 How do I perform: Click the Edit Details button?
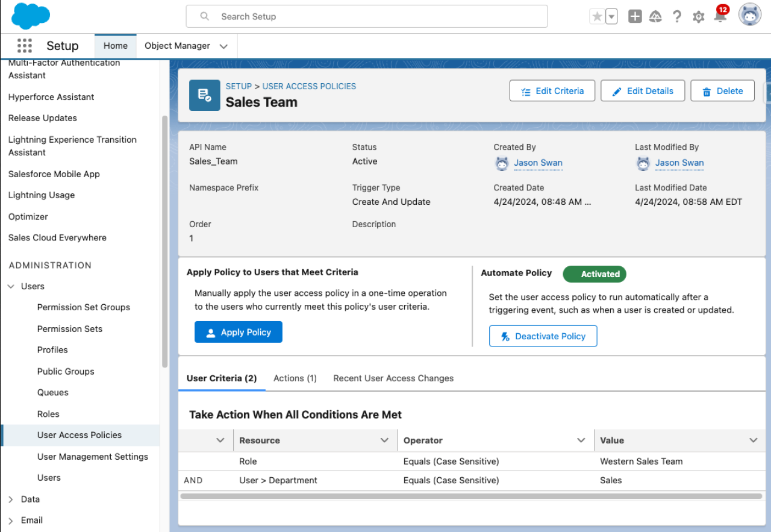coord(643,91)
